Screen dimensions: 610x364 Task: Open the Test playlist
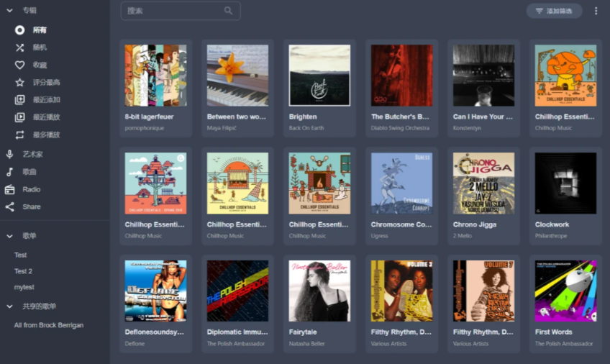point(21,255)
